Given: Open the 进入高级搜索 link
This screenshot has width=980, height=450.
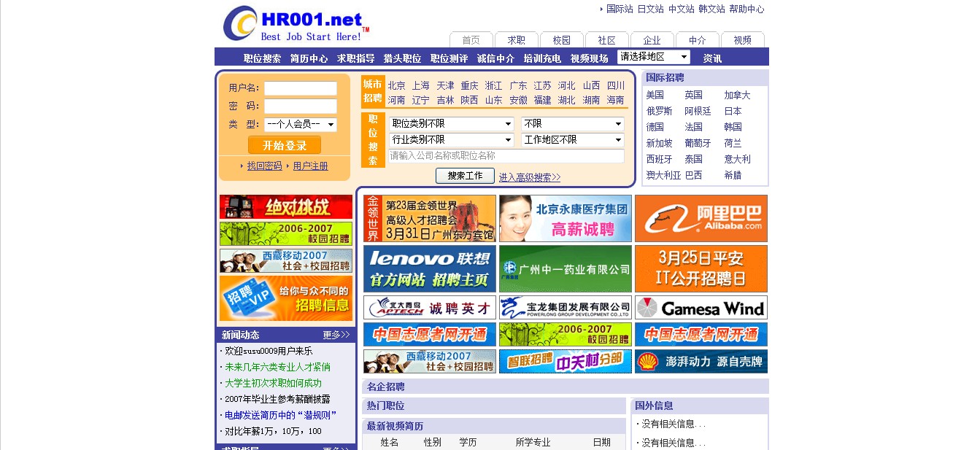Looking at the screenshot, I should pyautogui.click(x=530, y=177).
